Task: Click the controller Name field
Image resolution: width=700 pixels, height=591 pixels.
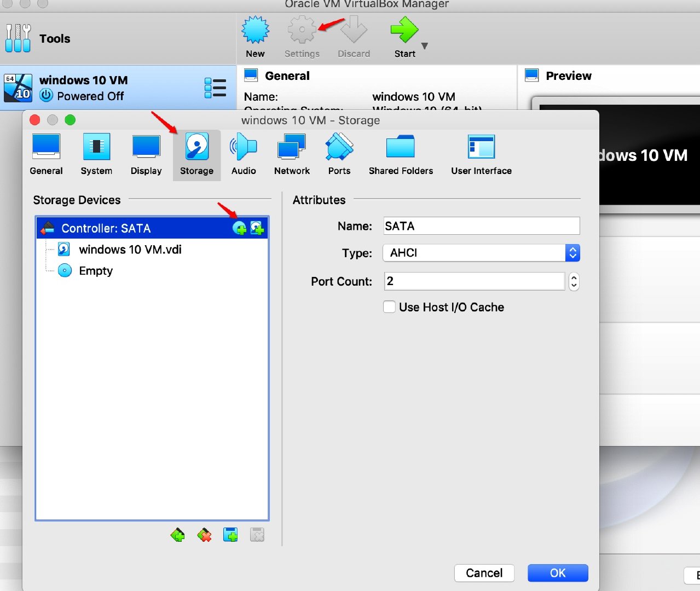Action: coord(481,226)
